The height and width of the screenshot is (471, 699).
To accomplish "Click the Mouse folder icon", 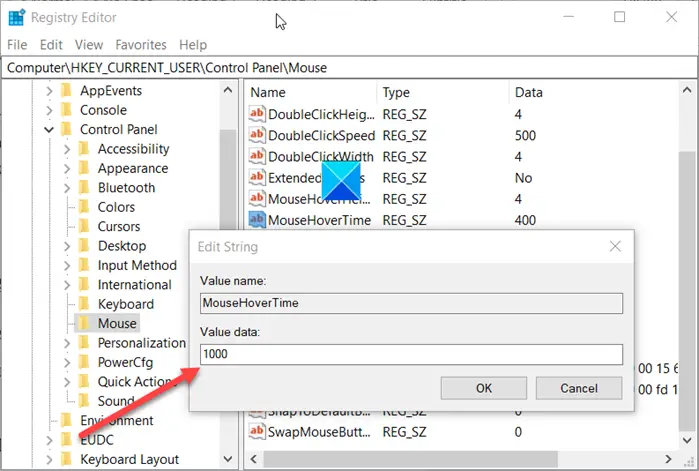I will [84, 323].
